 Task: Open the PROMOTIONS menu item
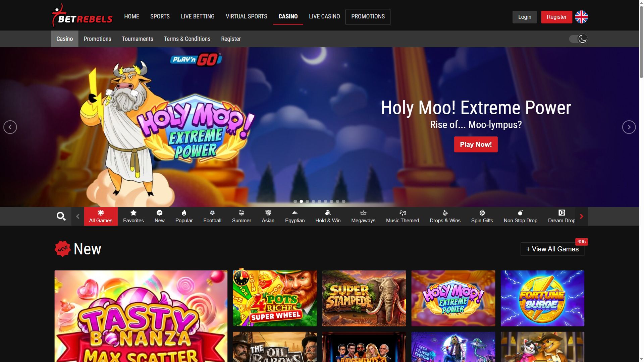tap(368, 17)
